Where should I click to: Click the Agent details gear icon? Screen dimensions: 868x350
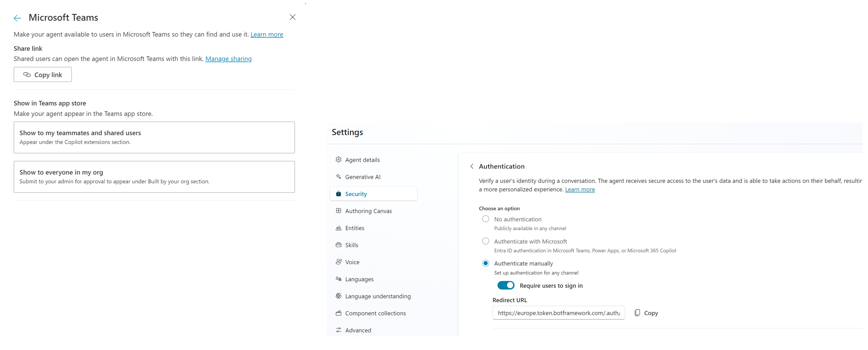coord(339,159)
